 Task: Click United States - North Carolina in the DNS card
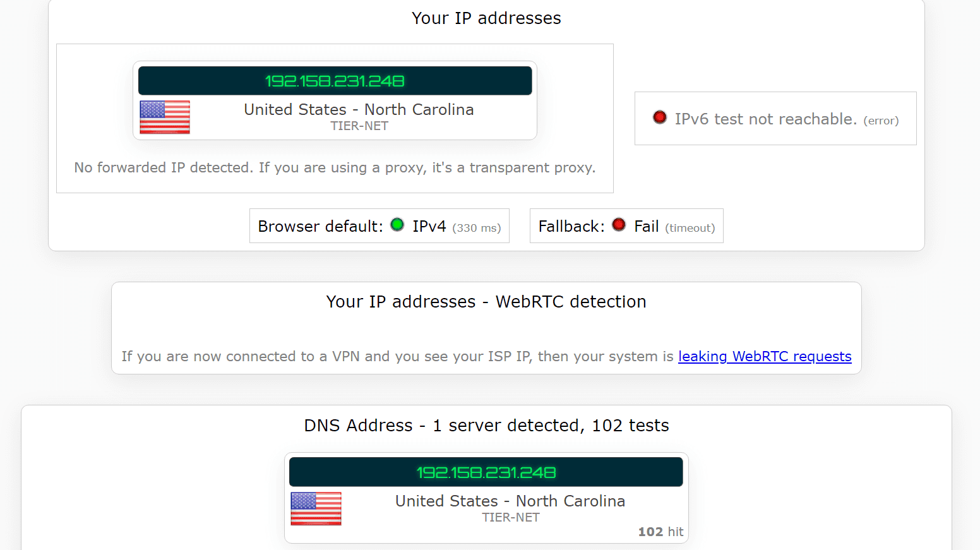510,501
